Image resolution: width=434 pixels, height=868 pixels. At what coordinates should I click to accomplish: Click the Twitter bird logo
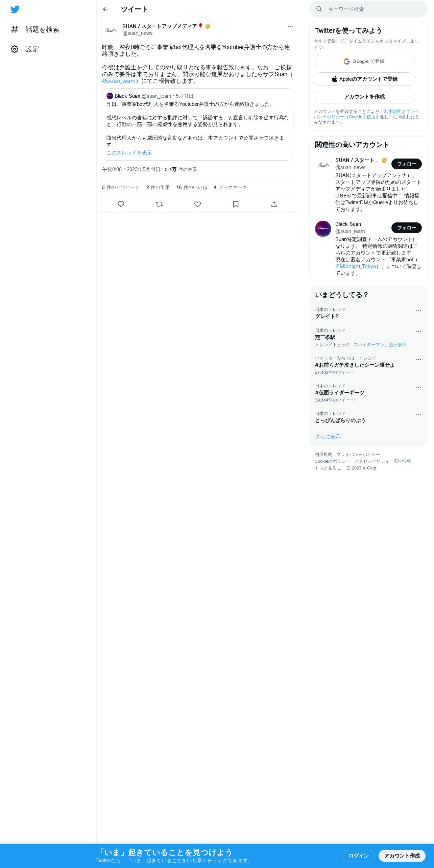(15, 9)
